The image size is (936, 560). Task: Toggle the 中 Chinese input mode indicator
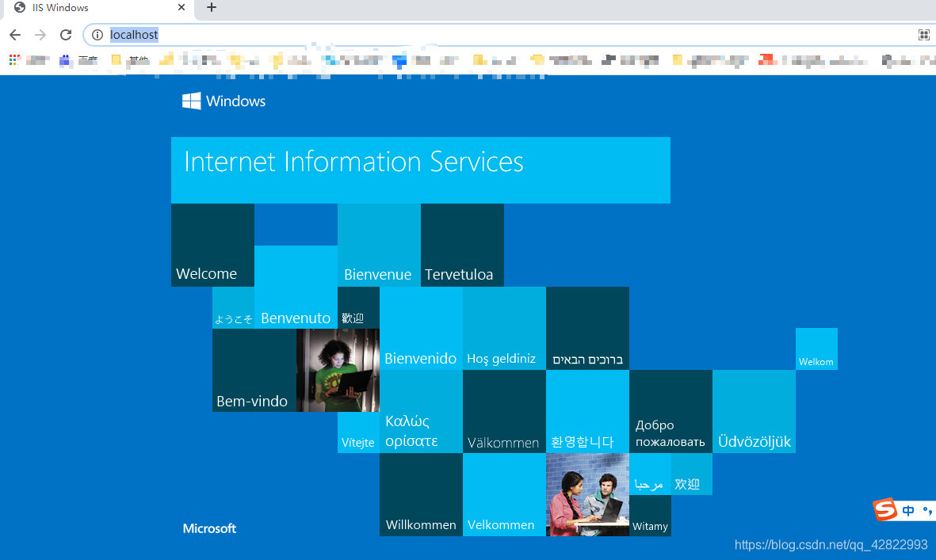point(908,511)
